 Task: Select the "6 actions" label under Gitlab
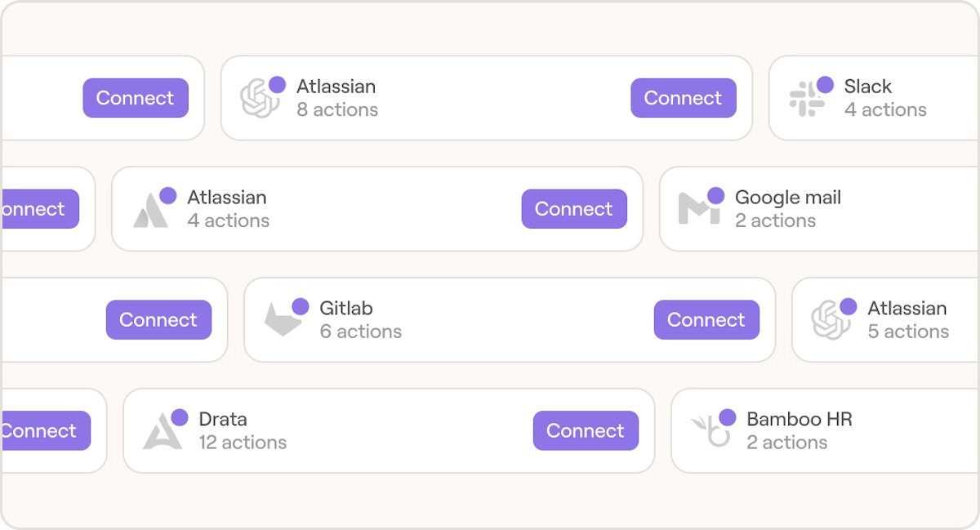tap(360, 332)
